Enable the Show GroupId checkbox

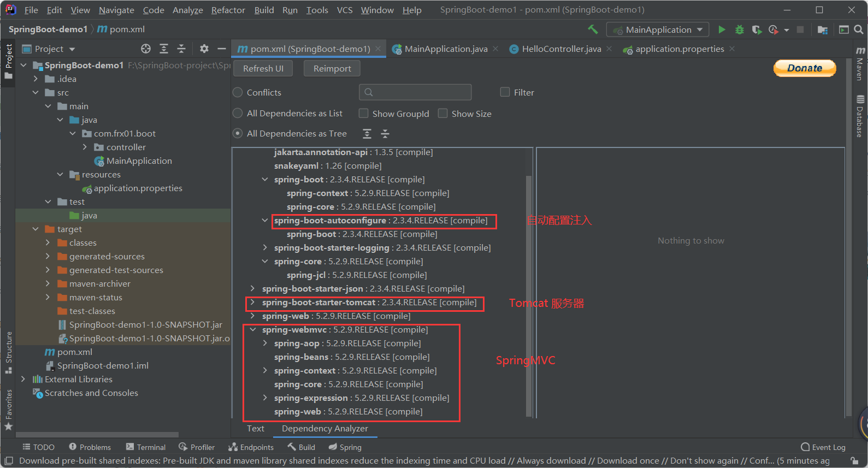363,113
